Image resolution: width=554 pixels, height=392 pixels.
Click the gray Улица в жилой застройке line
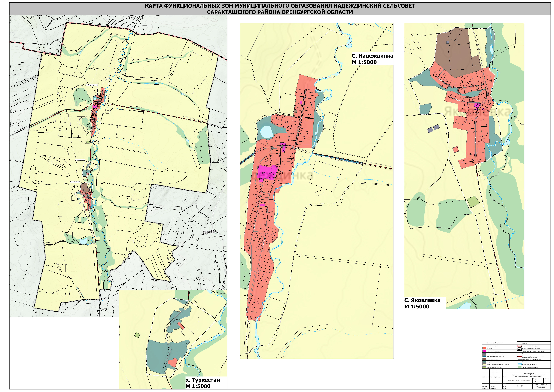click(520, 359)
